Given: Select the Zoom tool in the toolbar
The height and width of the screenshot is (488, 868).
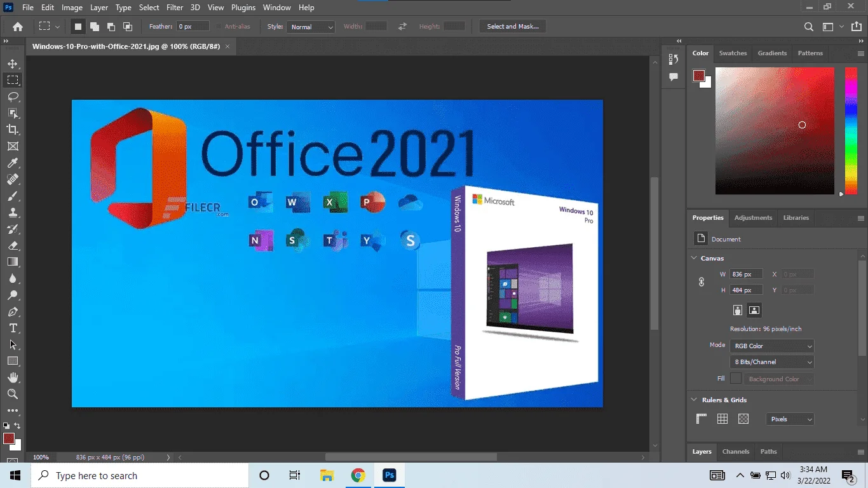Looking at the screenshot, I should coord(13,394).
